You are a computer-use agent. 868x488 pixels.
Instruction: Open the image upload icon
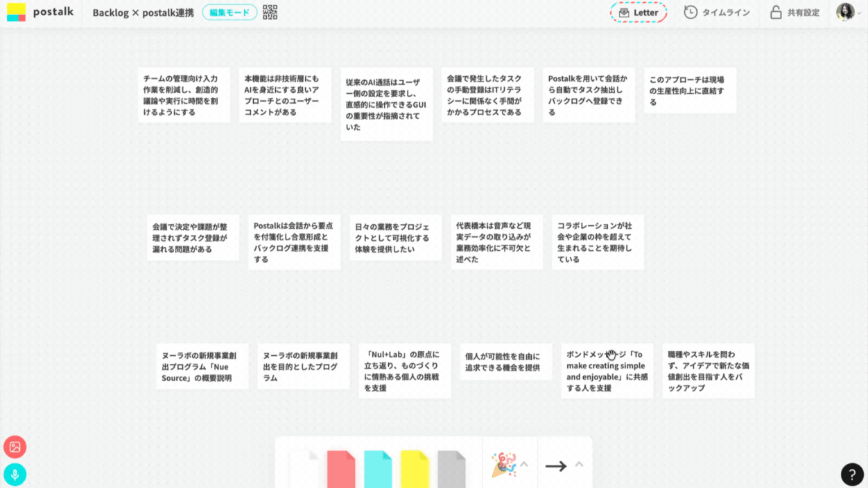(15, 447)
